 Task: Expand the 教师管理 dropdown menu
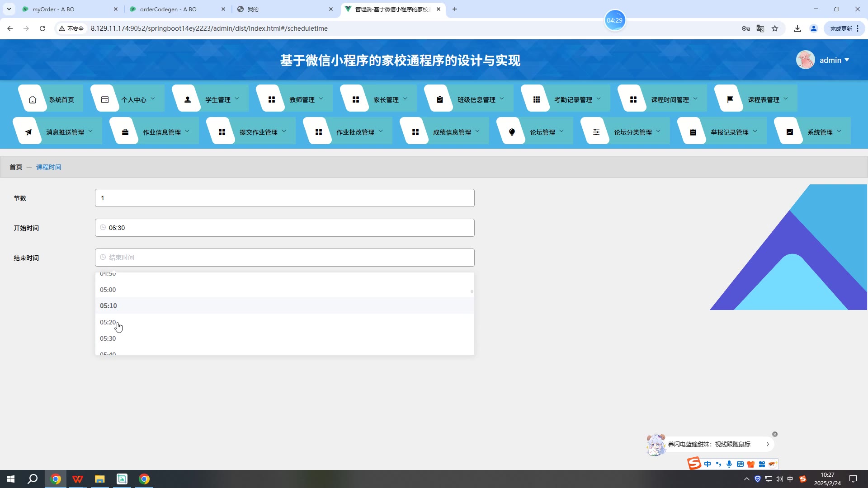(302, 100)
